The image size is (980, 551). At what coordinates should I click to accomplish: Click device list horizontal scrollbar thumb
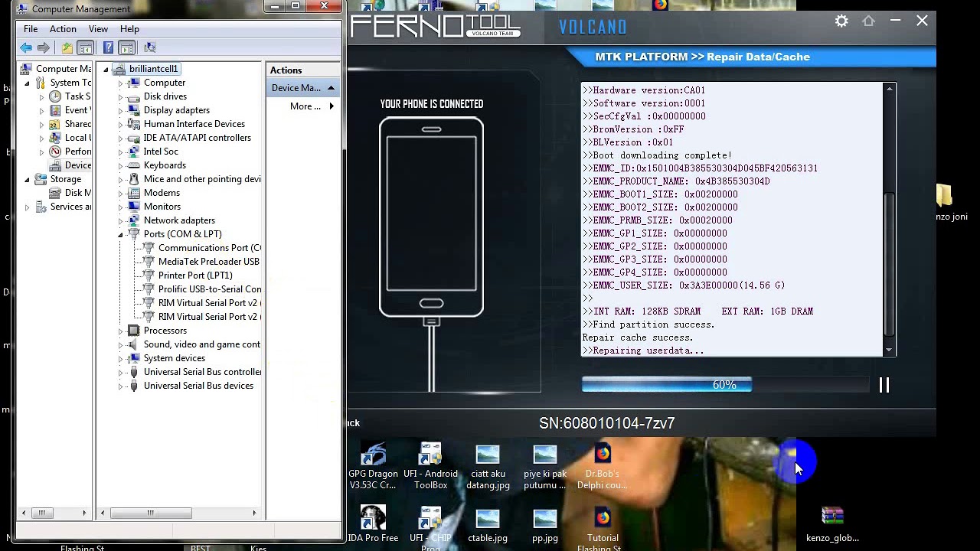click(x=151, y=513)
